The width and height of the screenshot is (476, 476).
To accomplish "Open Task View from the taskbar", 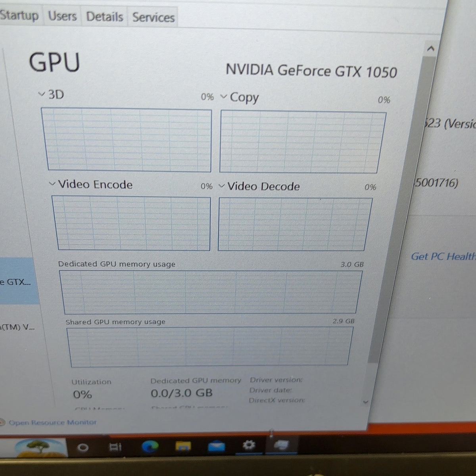I will click(x=115, y=447).
